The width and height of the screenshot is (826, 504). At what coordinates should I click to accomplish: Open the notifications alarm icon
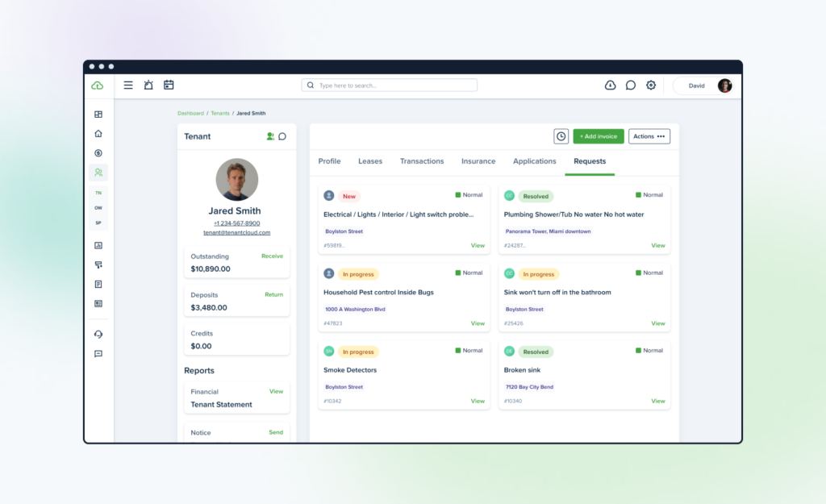148,85
